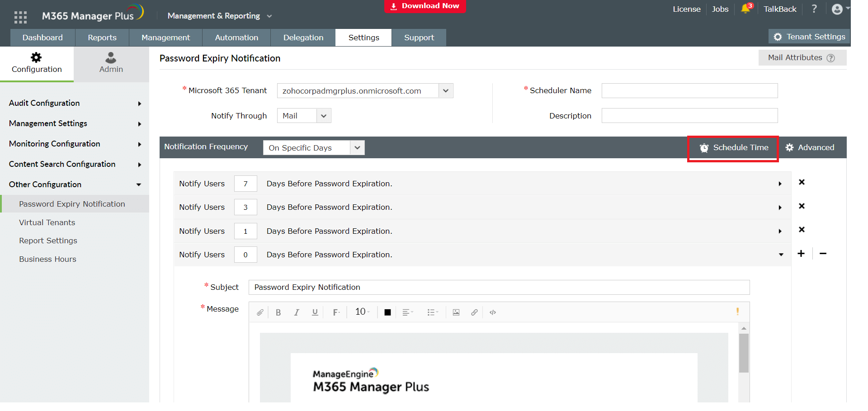Open the Reports tab
The width and height of the screenshot is (868, 411).
pyautogui.click(x=102, y=38)
